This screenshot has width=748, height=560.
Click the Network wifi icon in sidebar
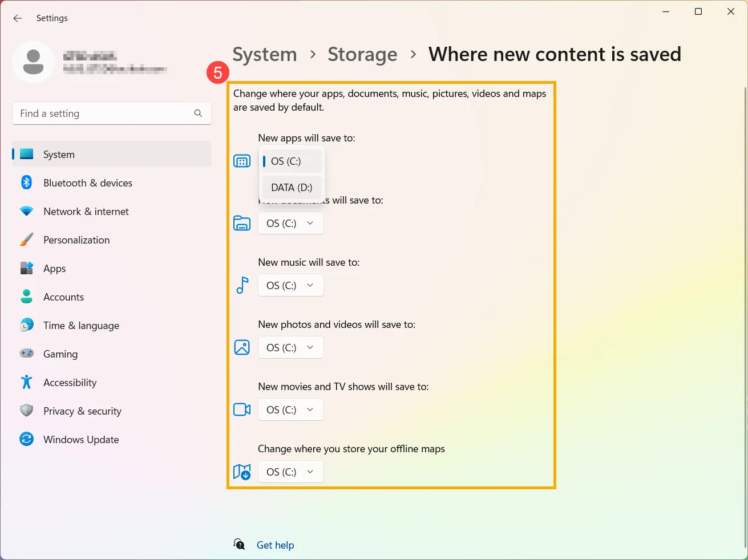click(x=27, y=212)
